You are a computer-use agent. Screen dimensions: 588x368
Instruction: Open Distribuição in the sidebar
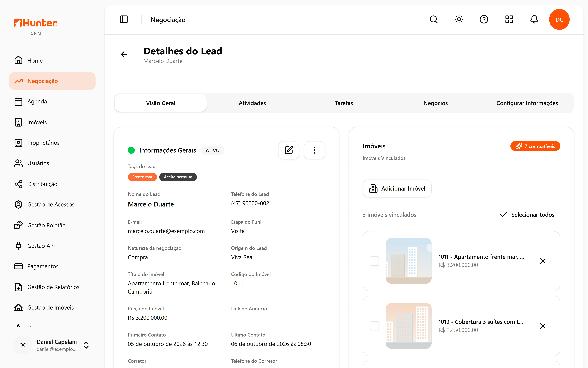(x=52, y=184)
